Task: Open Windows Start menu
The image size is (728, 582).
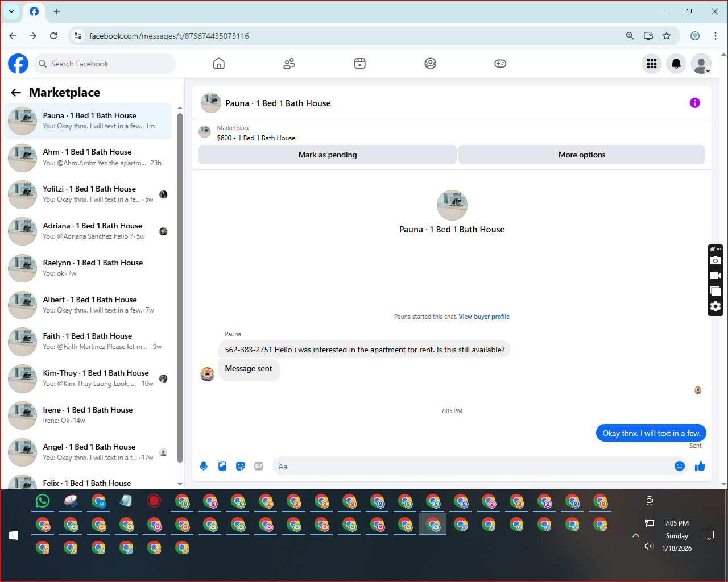Action: 14,535
